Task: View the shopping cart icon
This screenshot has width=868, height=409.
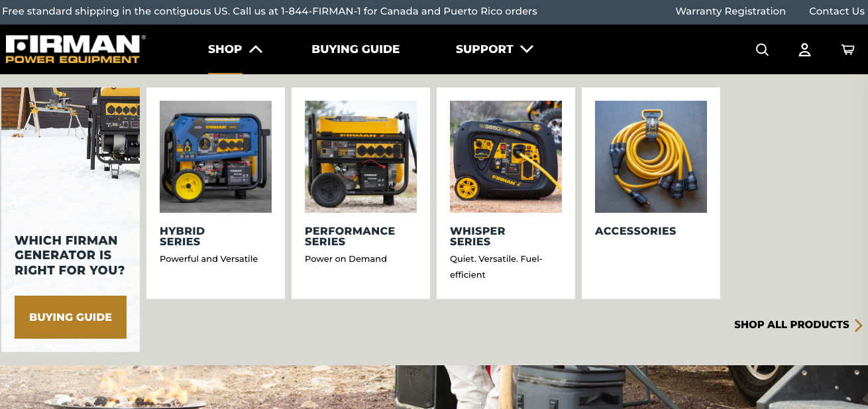Action: (847, 50)
